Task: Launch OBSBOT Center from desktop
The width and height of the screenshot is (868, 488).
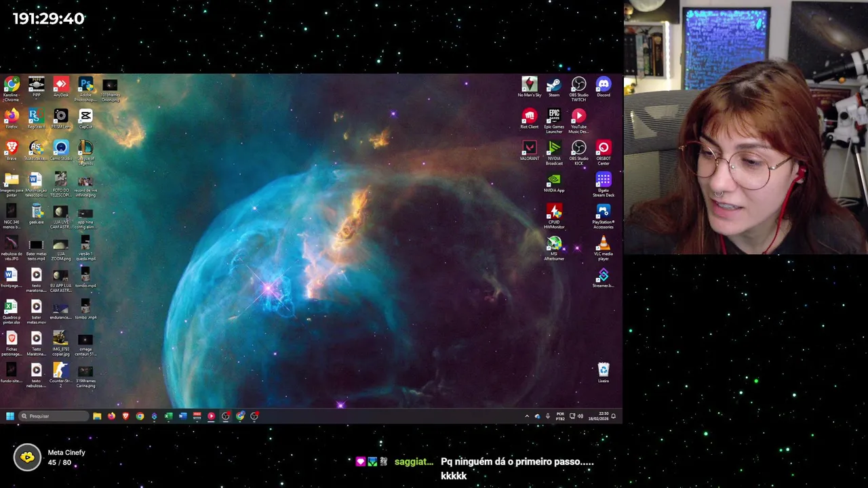Action: [x=604, y=152]
